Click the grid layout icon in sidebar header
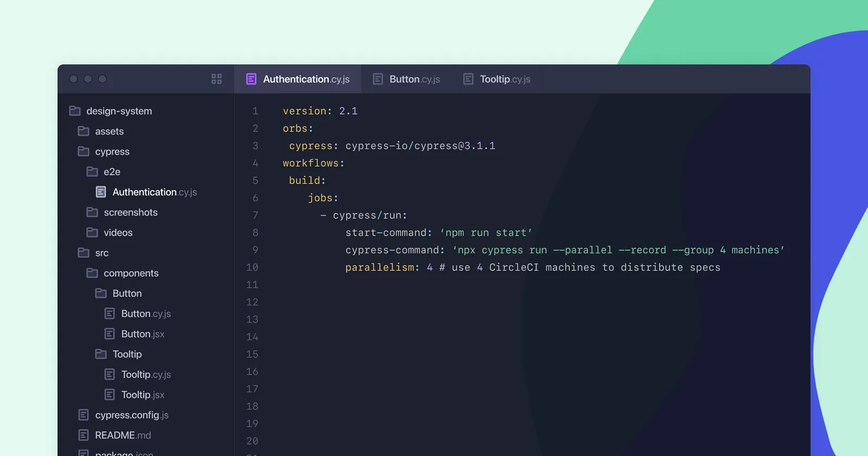 point(216,79)
